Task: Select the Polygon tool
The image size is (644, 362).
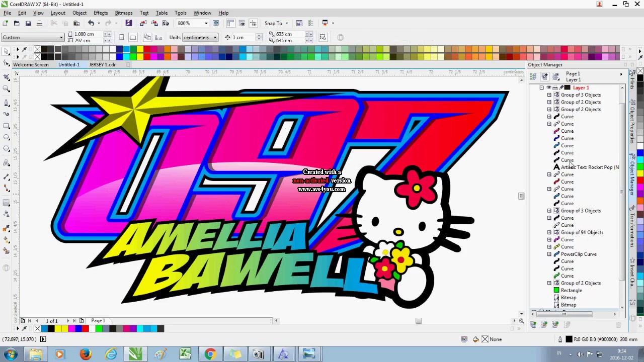Action: tap(6, 149)
